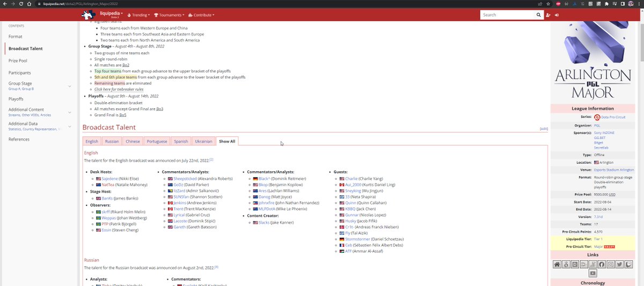Image resolution: width=644 pixels, height=286 pixels.
Task: Open the Facebook link icon
Action: pyautogui.click(x=602, y=265)
